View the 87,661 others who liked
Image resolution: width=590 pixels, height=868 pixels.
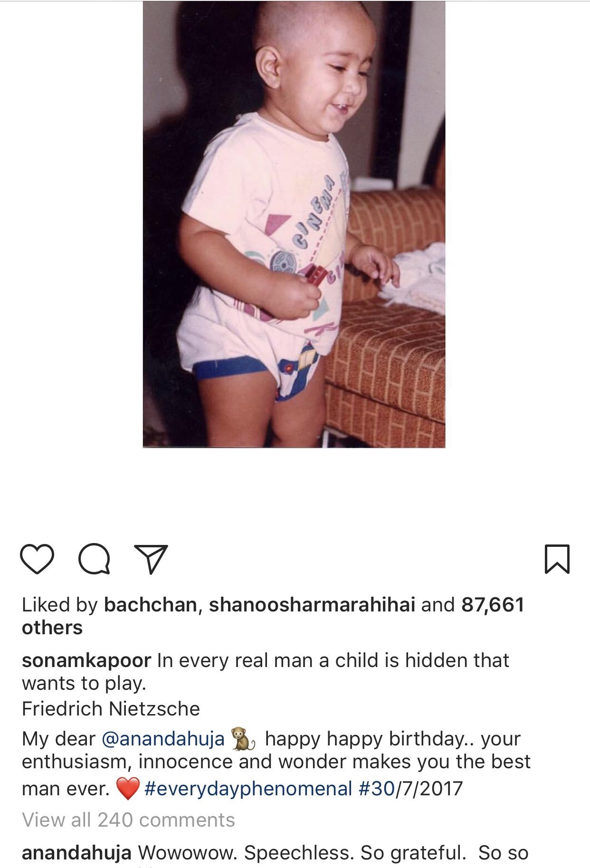point(273,616)
